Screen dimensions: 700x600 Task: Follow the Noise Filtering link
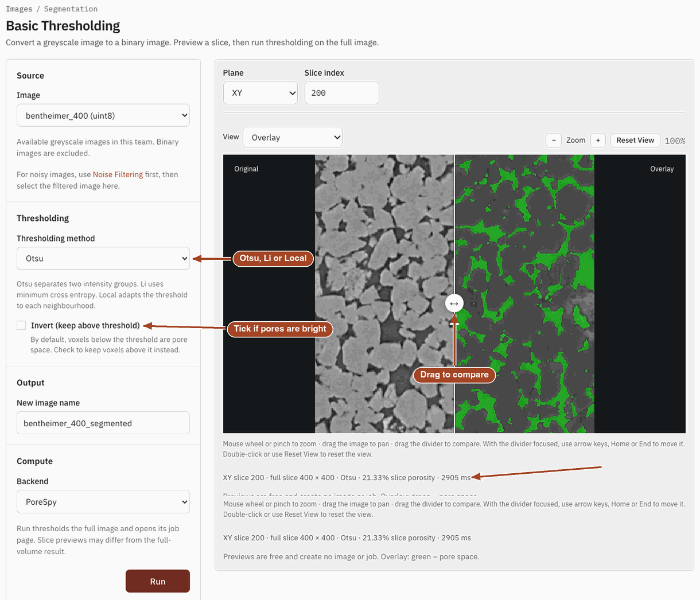coord(118,174)
